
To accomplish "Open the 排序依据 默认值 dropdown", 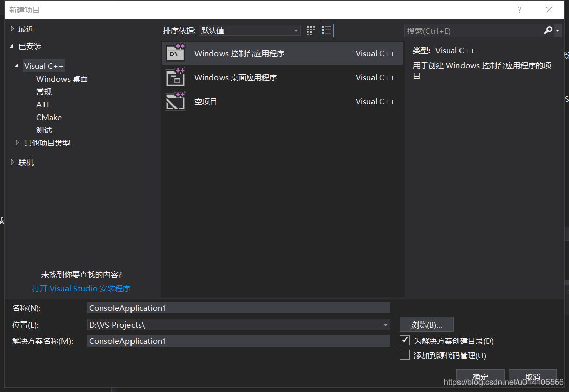I will click(x=250, y=31).
